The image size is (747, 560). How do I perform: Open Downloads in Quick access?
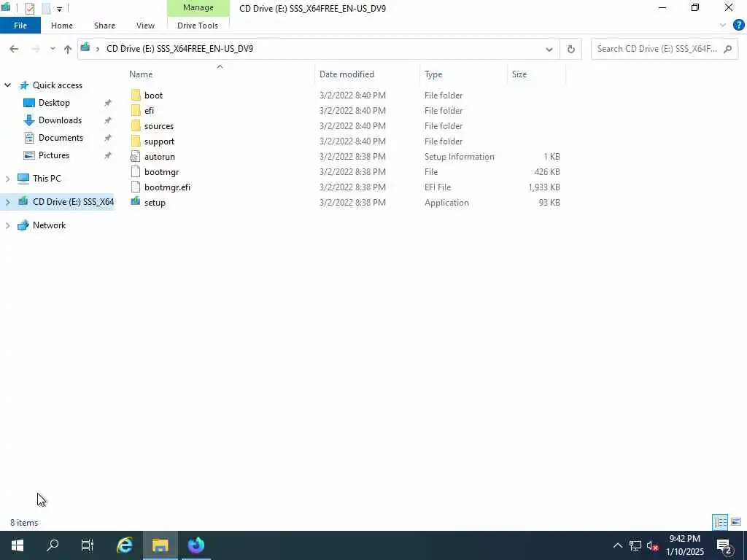tap(60, 120)
